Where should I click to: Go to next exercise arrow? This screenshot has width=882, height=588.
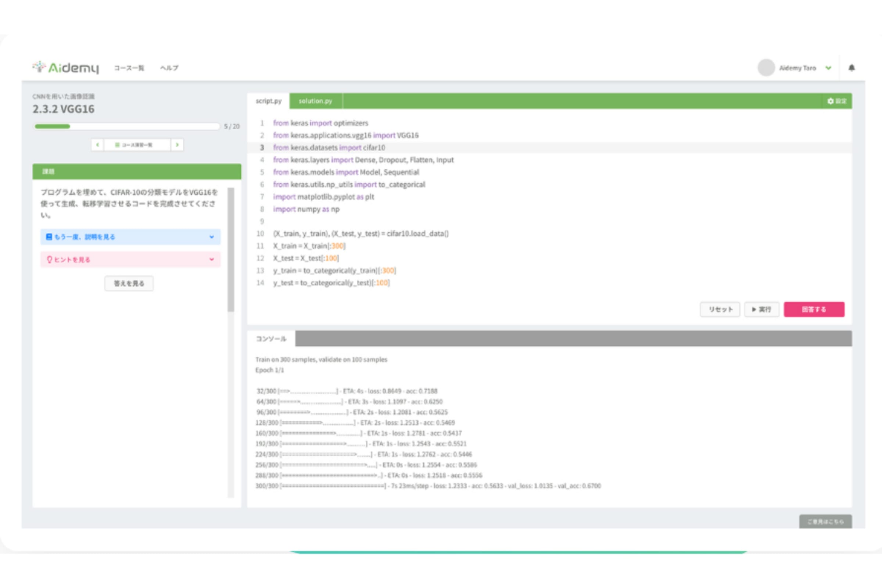[x=177, y=145]
